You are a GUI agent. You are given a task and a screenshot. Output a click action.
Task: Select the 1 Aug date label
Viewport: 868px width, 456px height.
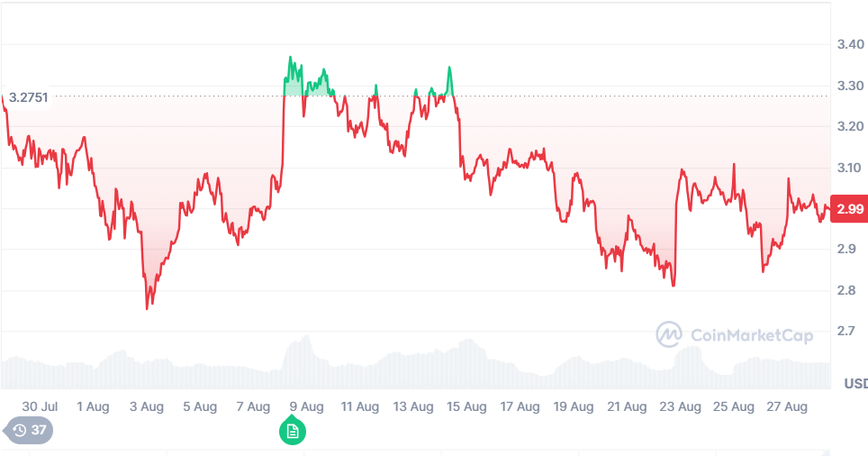pyautogui.click(x=93, y=406)
